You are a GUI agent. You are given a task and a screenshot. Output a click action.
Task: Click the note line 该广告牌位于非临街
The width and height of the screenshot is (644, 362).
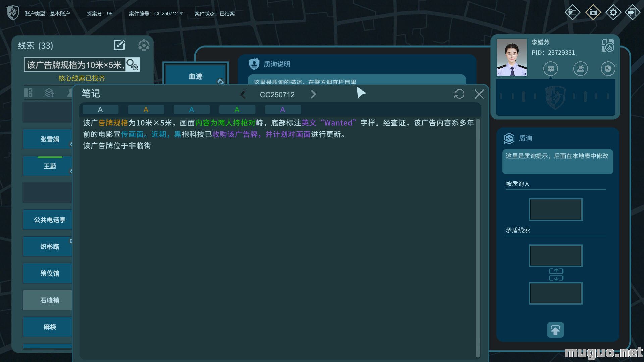coord(117,146)
